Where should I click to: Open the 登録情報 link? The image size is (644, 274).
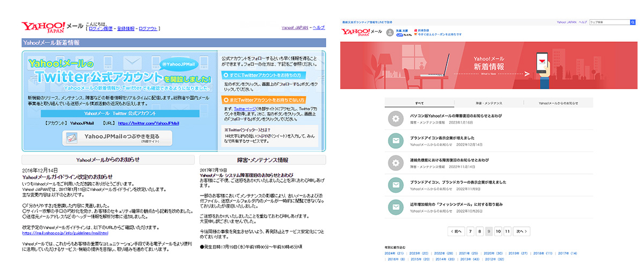click(x=126, y=28)
